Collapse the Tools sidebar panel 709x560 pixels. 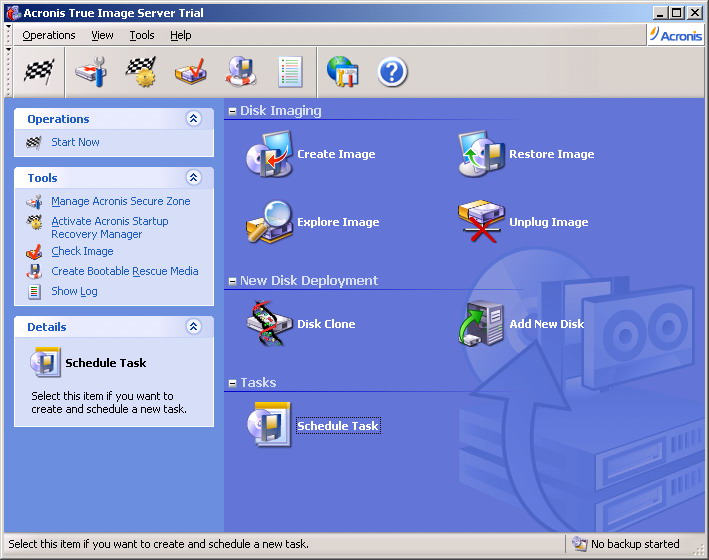point(194,177)
